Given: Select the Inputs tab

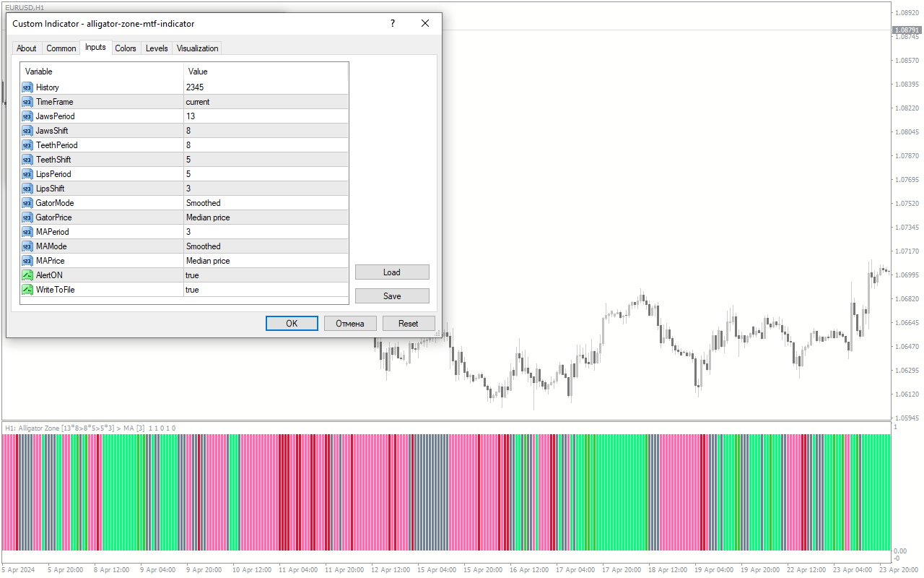Looking at the screenshot, I should [95, 47].
